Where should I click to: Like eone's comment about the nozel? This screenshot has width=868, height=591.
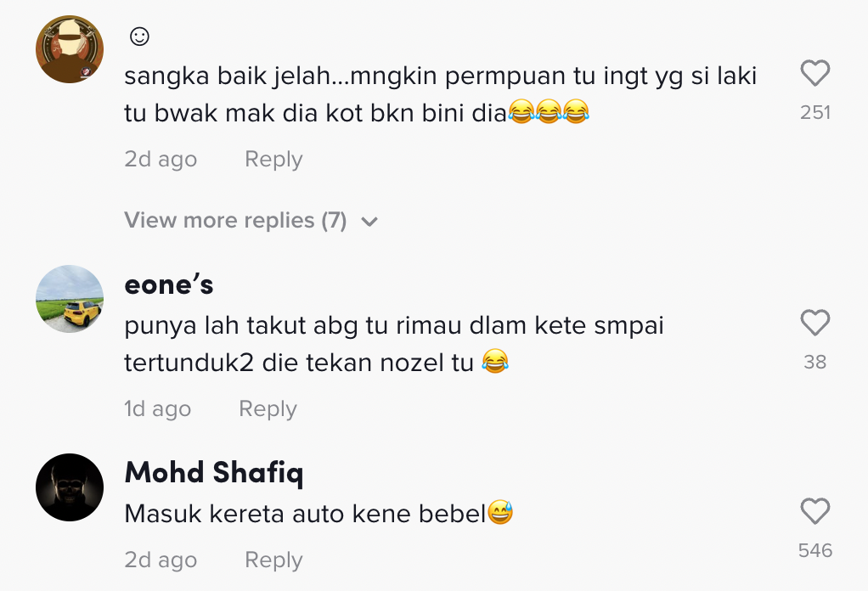(x=814, y=324)
